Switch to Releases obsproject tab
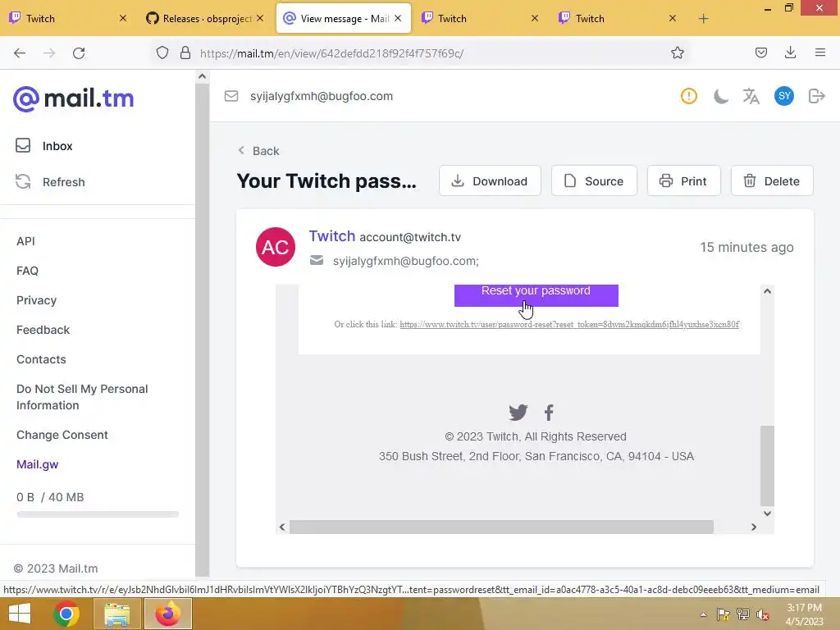Screen dimensions: 840x630 [x=206, y=19]
